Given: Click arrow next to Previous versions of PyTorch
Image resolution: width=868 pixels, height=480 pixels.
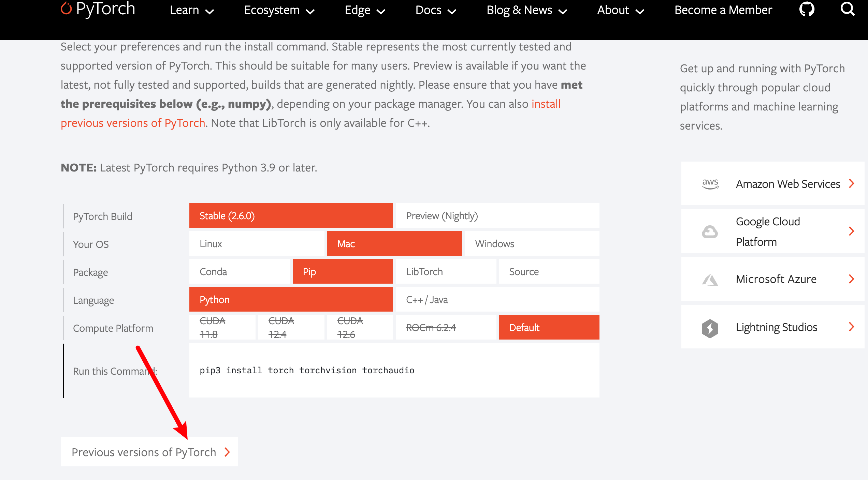Looking at the screenshot, I should [x=227, y=452].
